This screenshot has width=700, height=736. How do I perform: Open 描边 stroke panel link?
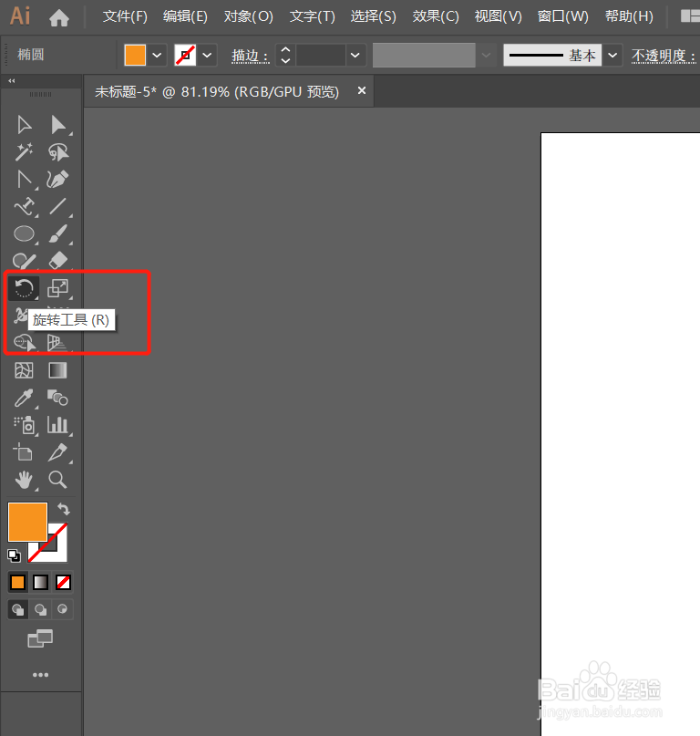[x=250, y=57]
